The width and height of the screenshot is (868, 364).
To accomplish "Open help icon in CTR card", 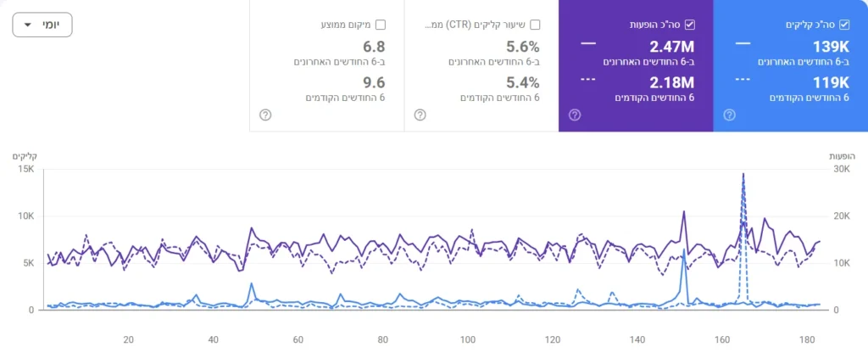I will click(x=420, y=115).
